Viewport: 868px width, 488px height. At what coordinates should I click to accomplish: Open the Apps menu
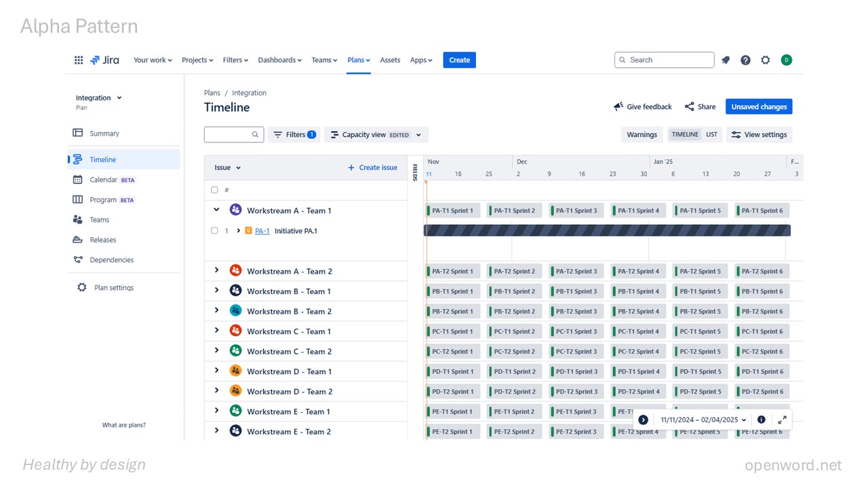421,60
